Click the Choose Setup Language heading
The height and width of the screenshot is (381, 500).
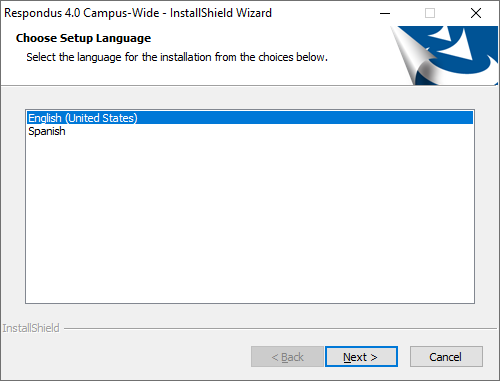point(83,38)
